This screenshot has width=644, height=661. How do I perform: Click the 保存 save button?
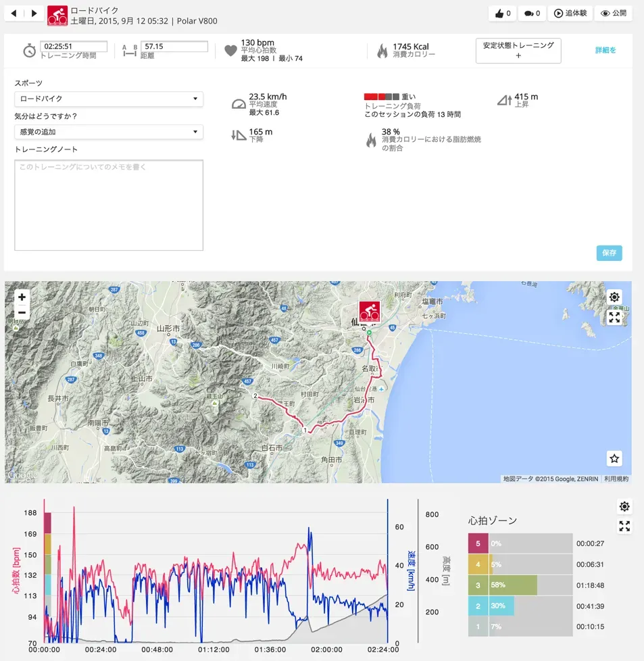pyautogui.click(x=608, y=253)
